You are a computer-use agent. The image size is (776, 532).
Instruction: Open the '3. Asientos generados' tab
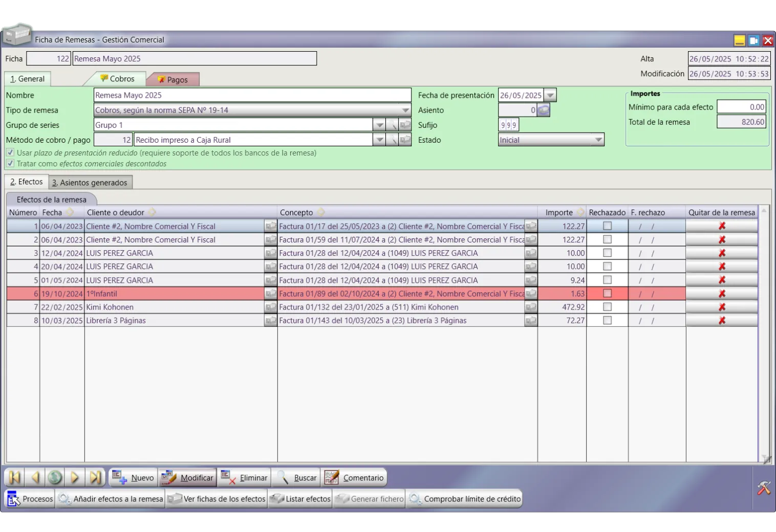[90, 183]
